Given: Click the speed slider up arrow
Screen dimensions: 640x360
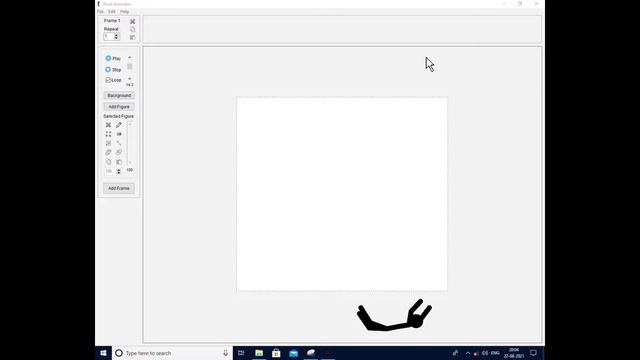Looking at the screenshot, I should tap(129, 58).
